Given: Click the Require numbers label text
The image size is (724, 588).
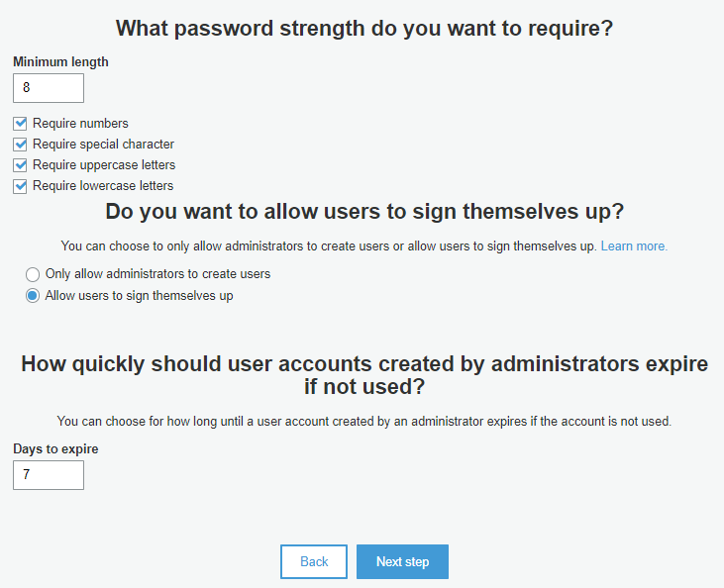Looking at the screenshot, I should pos(80,124).
